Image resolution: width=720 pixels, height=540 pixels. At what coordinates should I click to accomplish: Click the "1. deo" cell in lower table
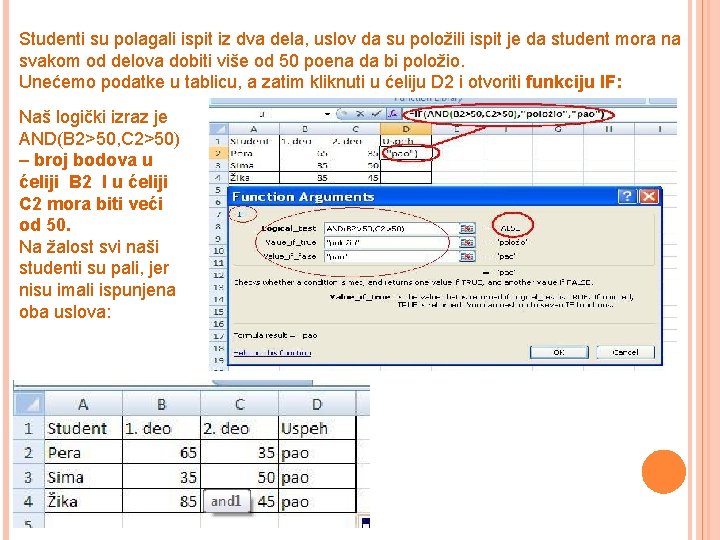tap(161, 428)
